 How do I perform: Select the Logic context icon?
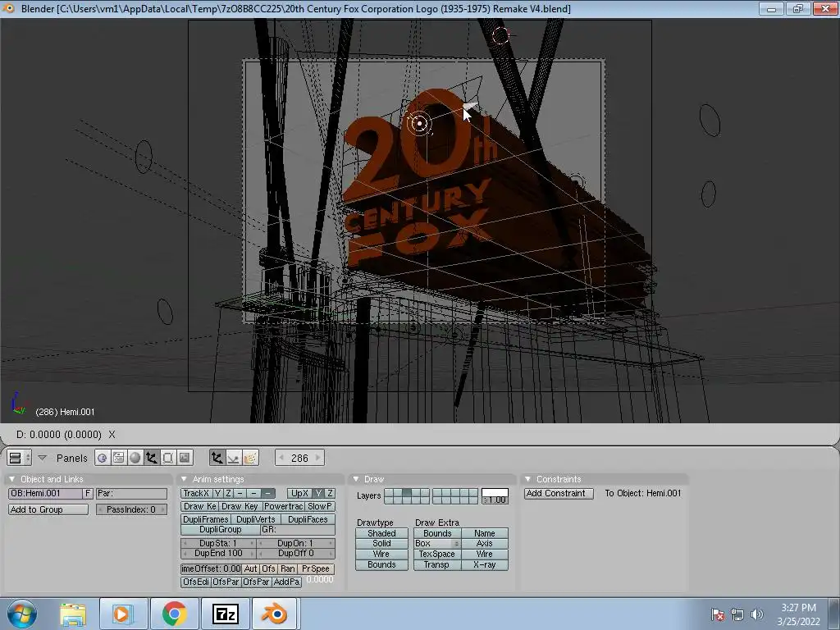pos(102,458)
